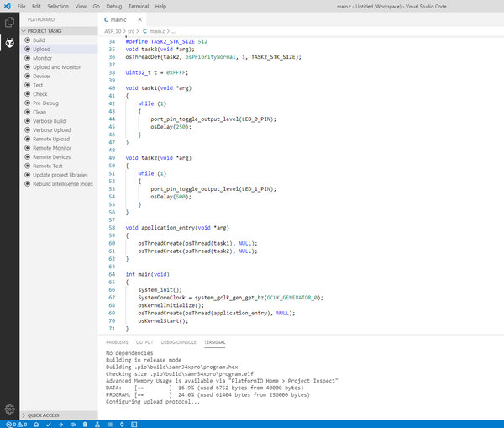
Task: Run the Remote Monitor task
Action: pos(59,148)
